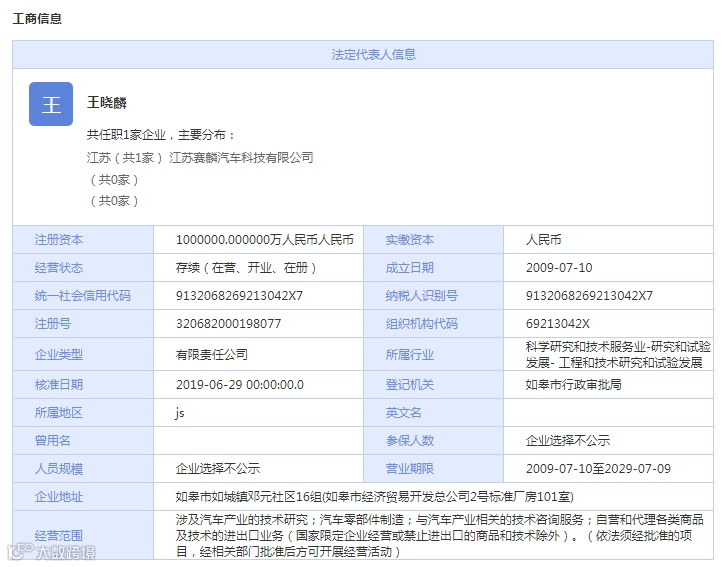Screen dimensions: 722x567
Task: Select 企业选择不公示 beside 人员规模
Action: pos(218,469)
